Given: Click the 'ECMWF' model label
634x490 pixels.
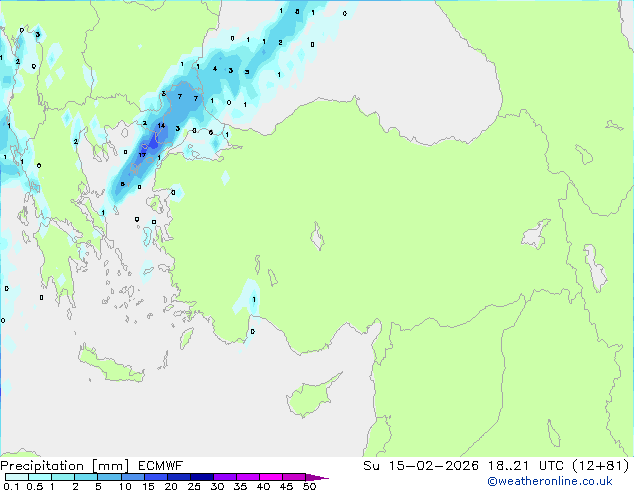Looking at the screenshot, I should point(161,466).
